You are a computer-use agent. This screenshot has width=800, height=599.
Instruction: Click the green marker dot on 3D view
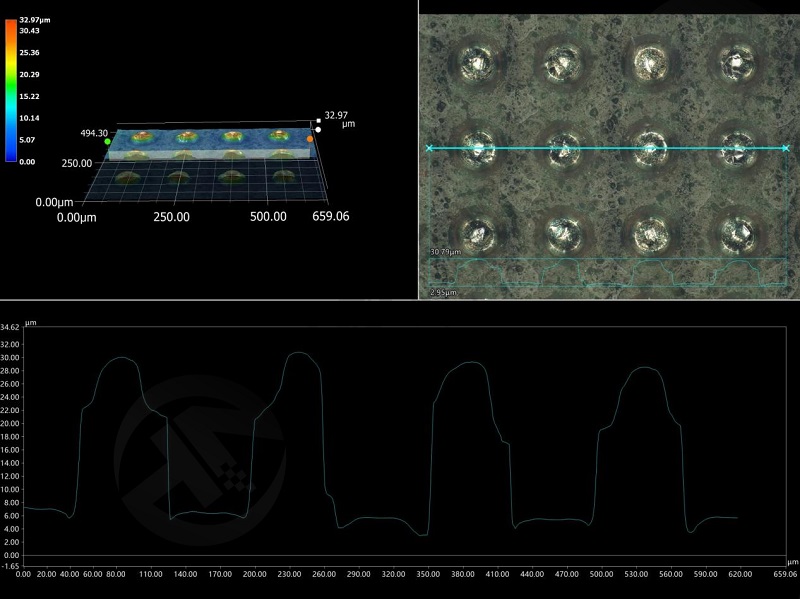tap(107, 142)
